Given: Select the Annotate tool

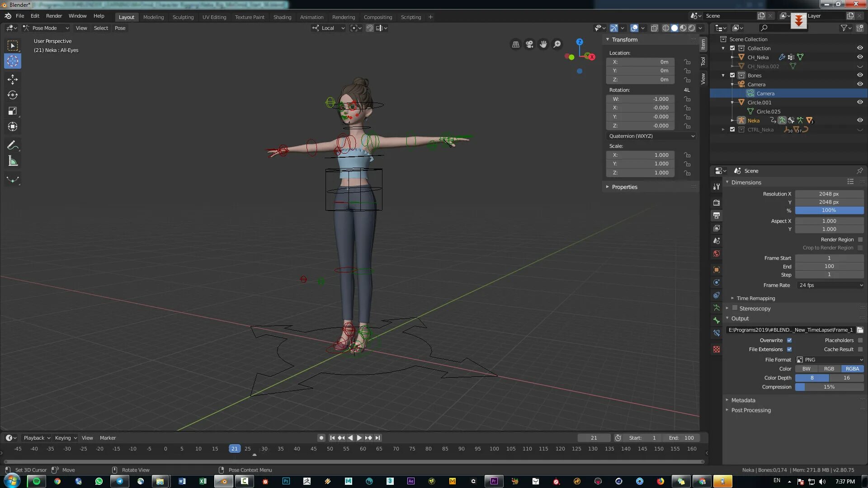Looking at the screenshot, I should (13, 145).
